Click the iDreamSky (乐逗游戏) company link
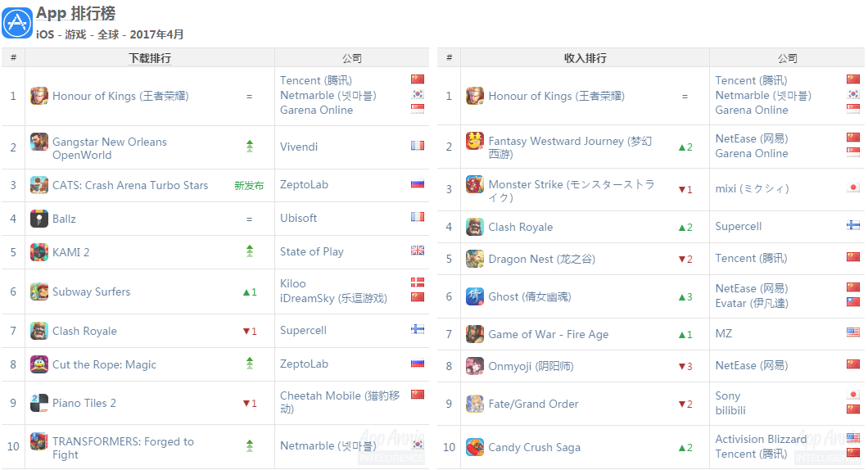Screen dimensions: 868x470 coord(333,298)
